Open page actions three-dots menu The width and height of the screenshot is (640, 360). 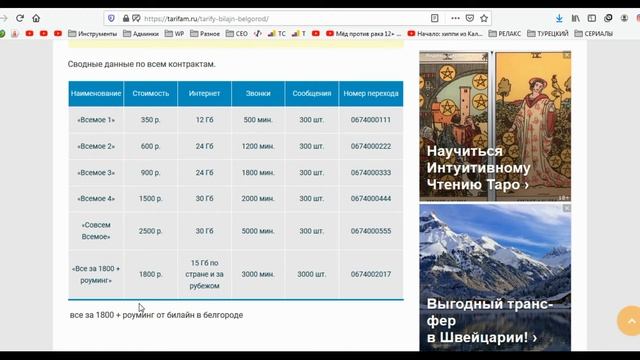click(455, 18)
